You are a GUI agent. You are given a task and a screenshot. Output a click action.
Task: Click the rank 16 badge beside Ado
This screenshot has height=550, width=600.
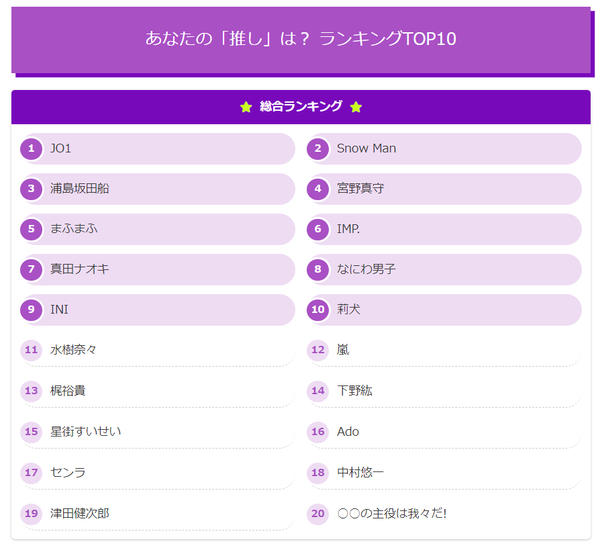point(318,432)
